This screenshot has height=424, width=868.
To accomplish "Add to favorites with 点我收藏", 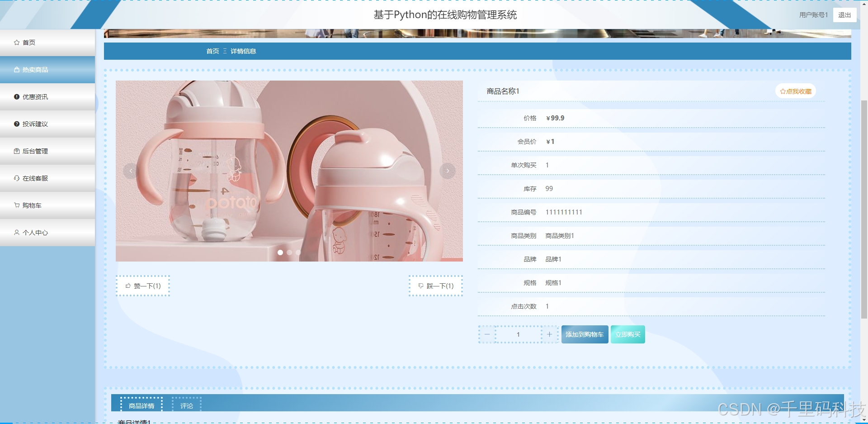I will point(796,91).
